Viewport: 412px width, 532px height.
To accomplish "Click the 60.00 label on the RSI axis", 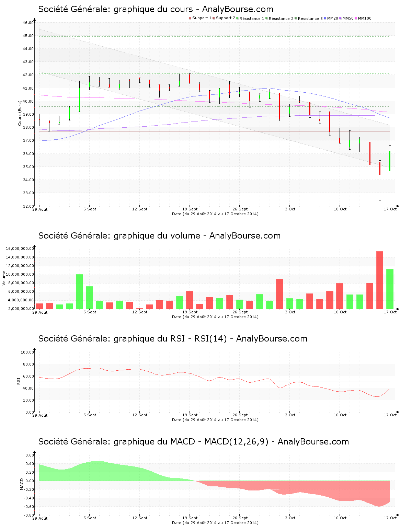I will click(x=28, y=376).
